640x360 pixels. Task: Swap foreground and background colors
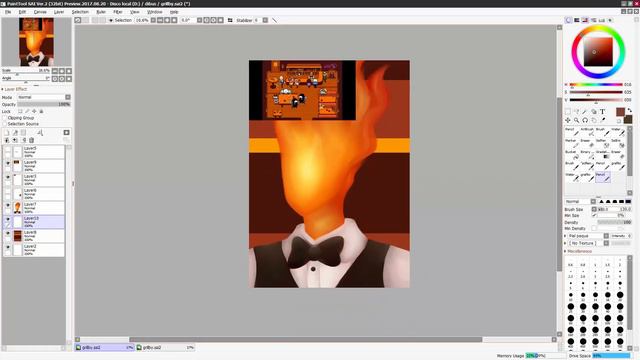tap(630, 110)
